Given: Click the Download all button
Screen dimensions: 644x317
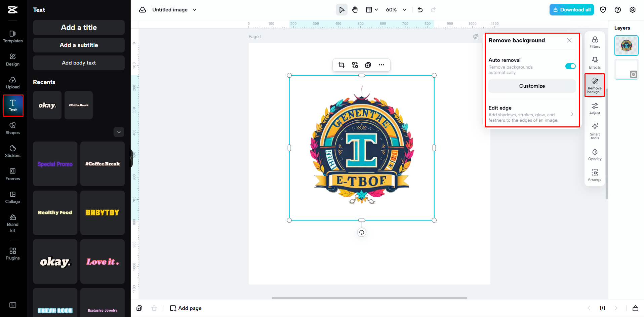Looking at the screenshot, I should 571,9.
